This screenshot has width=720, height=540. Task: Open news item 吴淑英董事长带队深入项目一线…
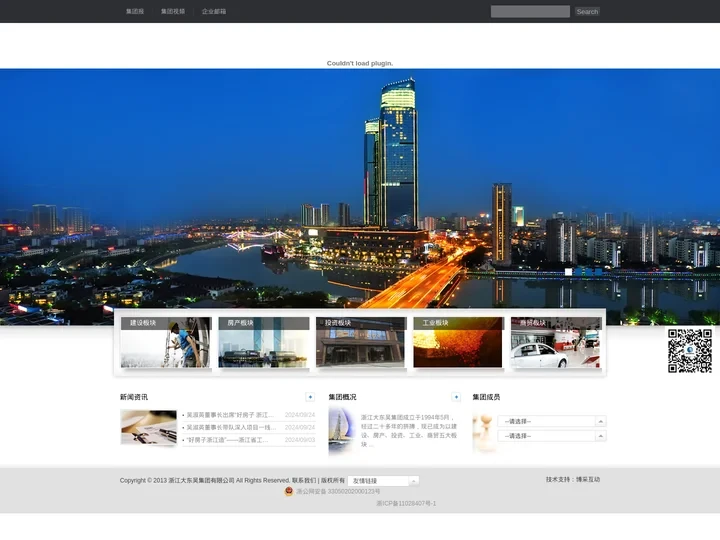(231, 428)
